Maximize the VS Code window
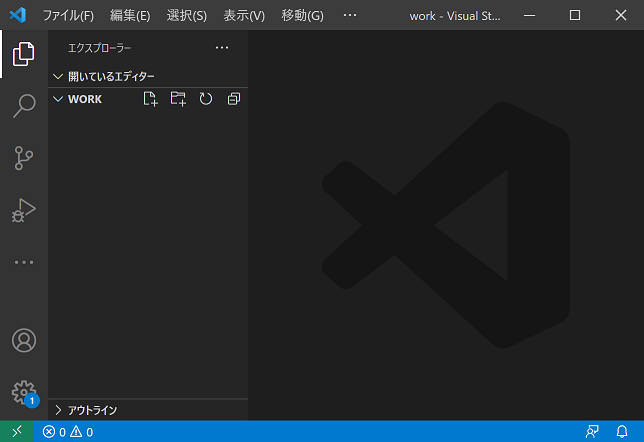Screen dimensions: 644x442 575,15
